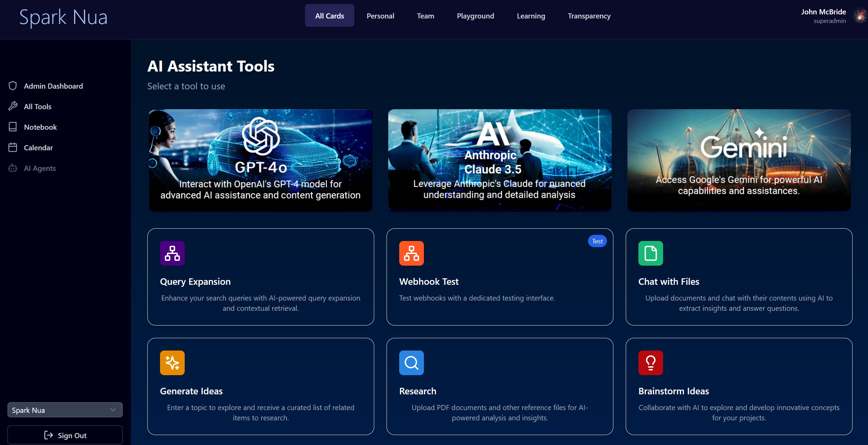Open the Calendar link

pyautogui.click(x=38, y=148)
